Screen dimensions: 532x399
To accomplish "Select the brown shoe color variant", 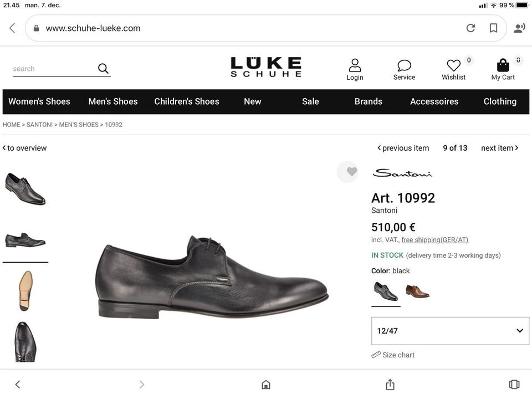I will click(x=417, y=291).
